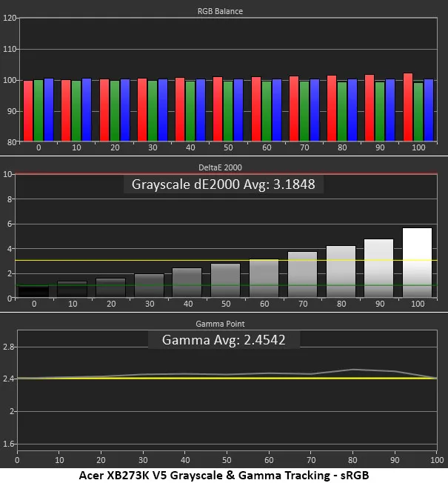Click the Gamma Avg 2.4542 label
Image resolution: width=448 pixels, height=483 pixels.
point(223,339)
